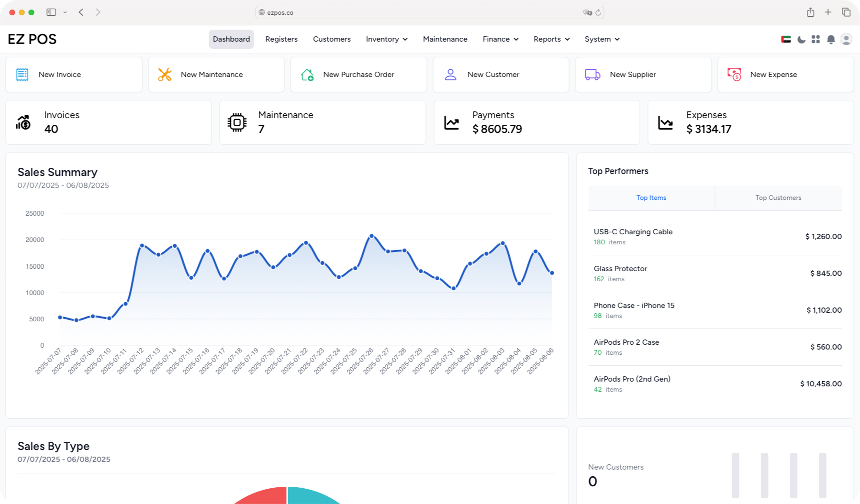860x504 pixels.
Task: Expand the sidebar options chevron
Action: point(65,12)
